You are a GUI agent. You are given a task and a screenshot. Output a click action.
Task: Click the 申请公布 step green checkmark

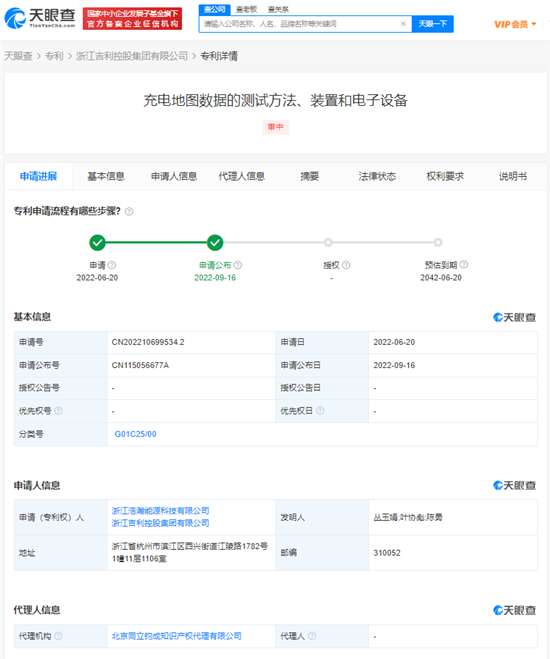(x=215, y=243)
